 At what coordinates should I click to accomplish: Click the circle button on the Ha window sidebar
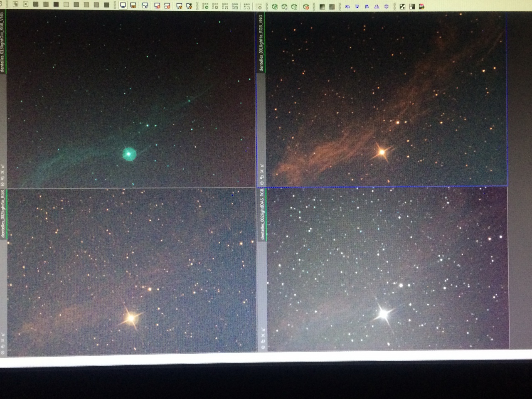coord(262,183)
